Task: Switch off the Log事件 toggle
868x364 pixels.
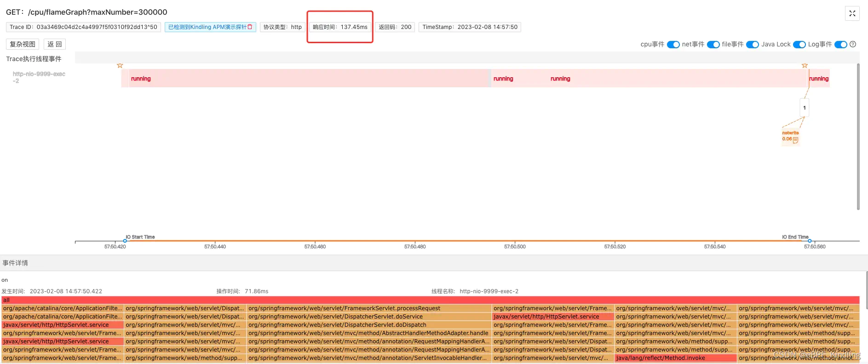Action: coord(840,45)
